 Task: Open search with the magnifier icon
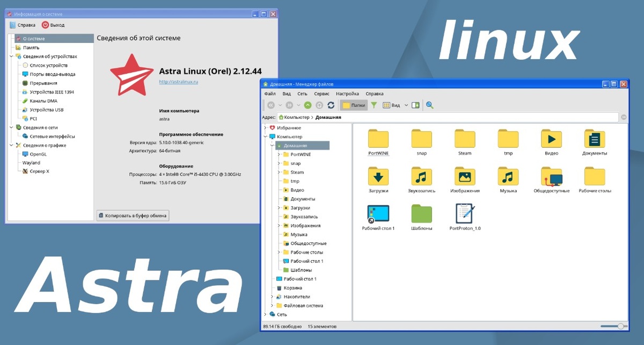click(430, 105)
